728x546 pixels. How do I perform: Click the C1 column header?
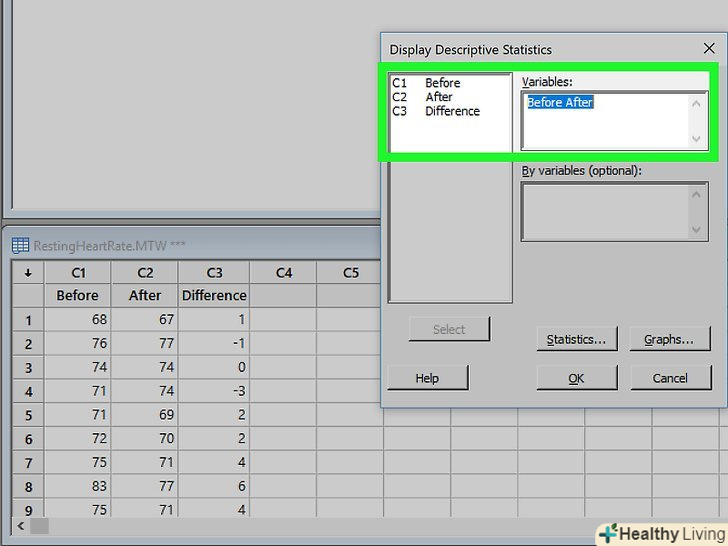coord(78,272)
